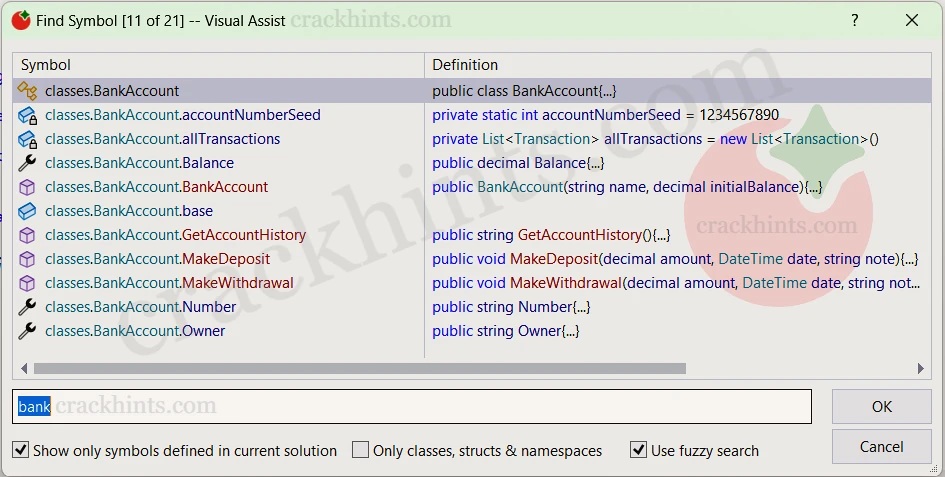Click definition 'public decimal Balance{...}'
The height and width of the screenshot is (477, 945).
coord(518,163)
